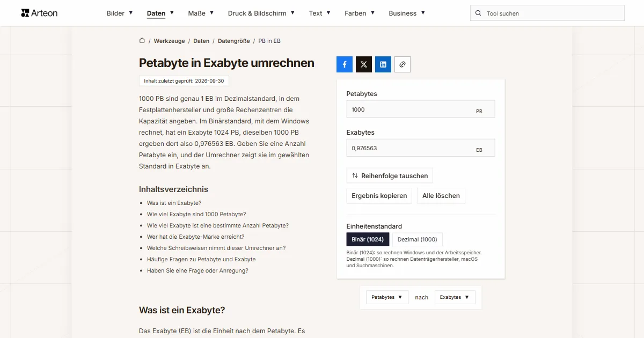Share page on LinkedIn
Image resolution: width=644 pixels, height=338 pixels.
(383, 64)
